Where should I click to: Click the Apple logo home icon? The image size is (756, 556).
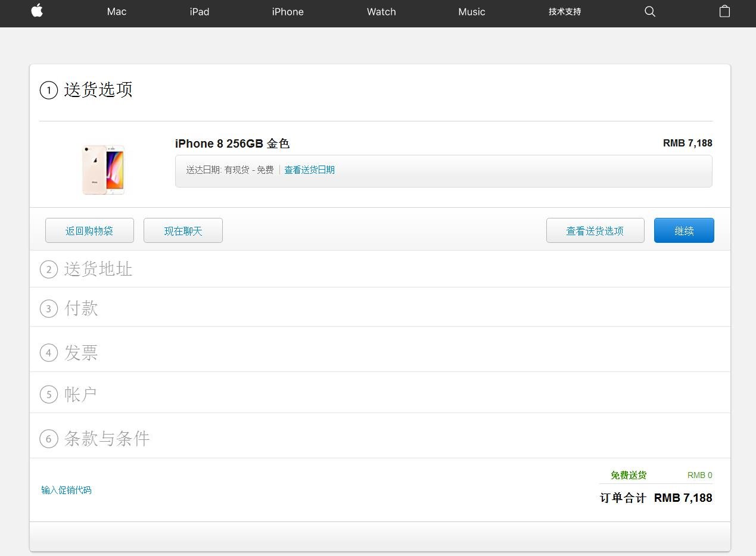pyautogui.click(x=37, y=11)
